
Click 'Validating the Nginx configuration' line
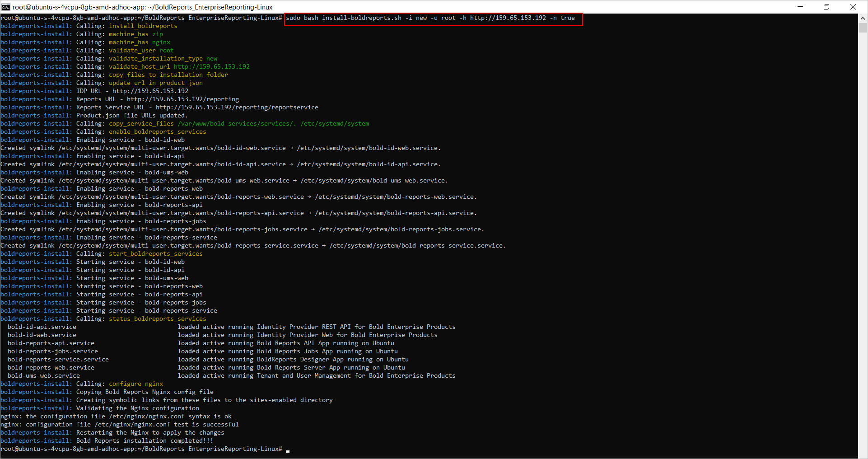(100, 408)
